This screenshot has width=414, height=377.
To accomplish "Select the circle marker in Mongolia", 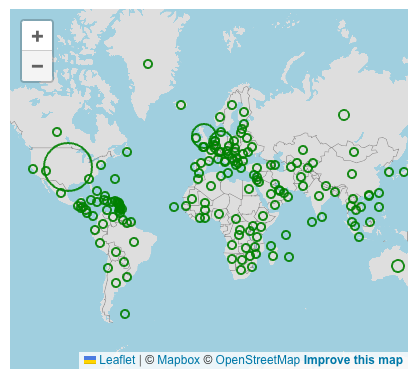I will click(x=354, y=152).
